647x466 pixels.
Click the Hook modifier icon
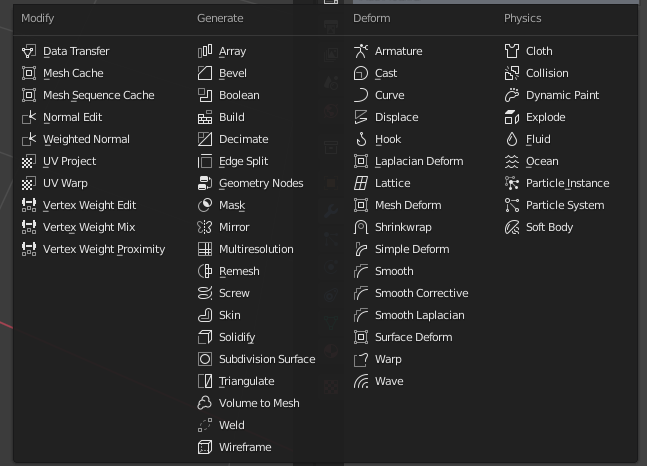point(361,139)
